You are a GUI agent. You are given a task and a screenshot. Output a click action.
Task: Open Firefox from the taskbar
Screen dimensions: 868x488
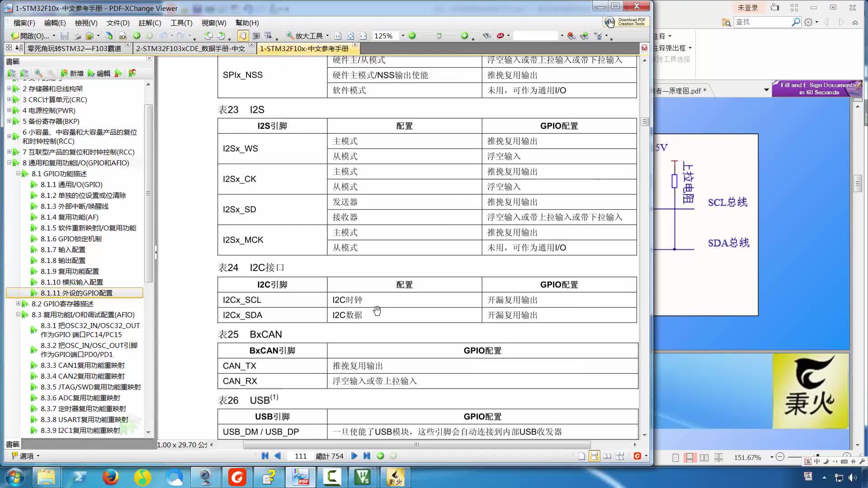[x=110, y=477]
